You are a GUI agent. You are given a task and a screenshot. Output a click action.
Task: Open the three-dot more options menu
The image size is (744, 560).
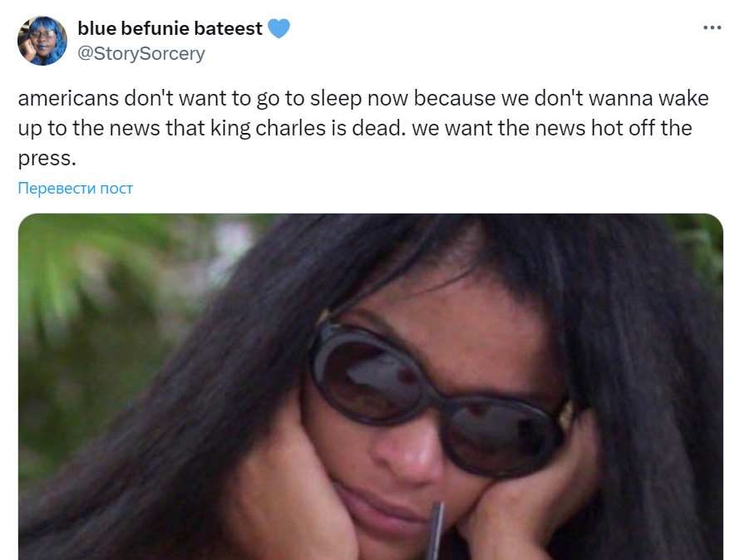[x=712, y=27]
